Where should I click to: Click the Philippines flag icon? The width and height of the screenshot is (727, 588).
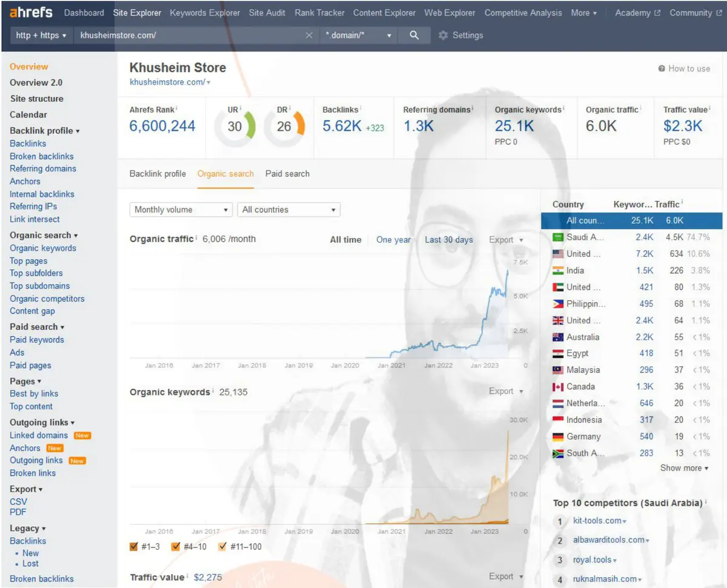point(558,304)
